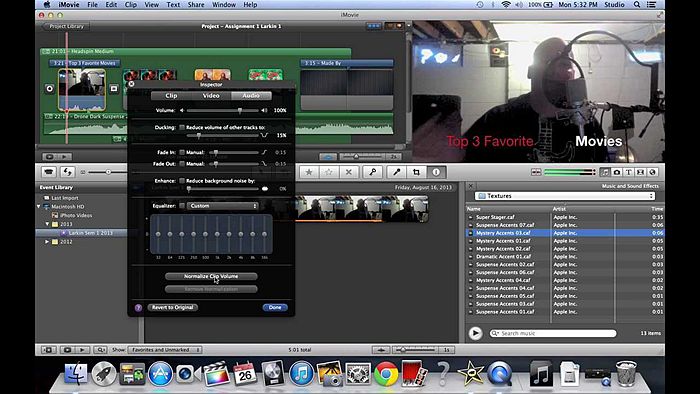Open iTunes from the dock
Viewport: 700px width, 394px height.
pyautogui.click(x=301, y=373)
